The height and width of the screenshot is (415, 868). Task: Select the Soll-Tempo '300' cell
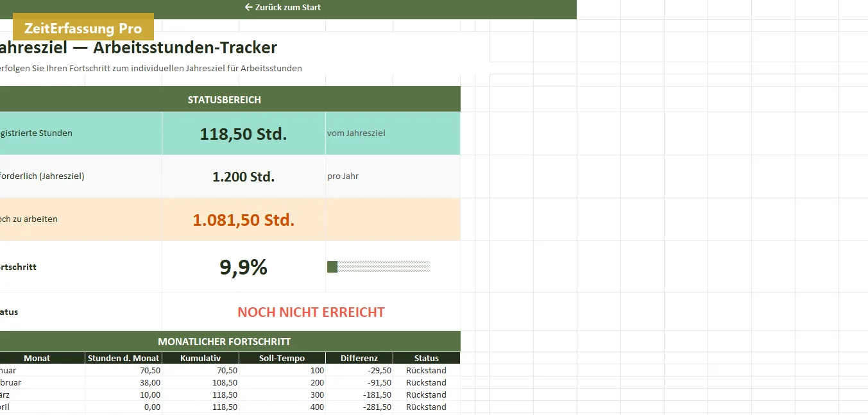282,394
